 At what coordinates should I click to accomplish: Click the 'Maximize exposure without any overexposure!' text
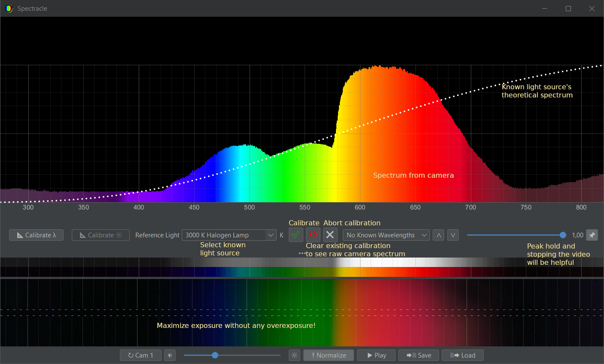[x=236, y=325]
